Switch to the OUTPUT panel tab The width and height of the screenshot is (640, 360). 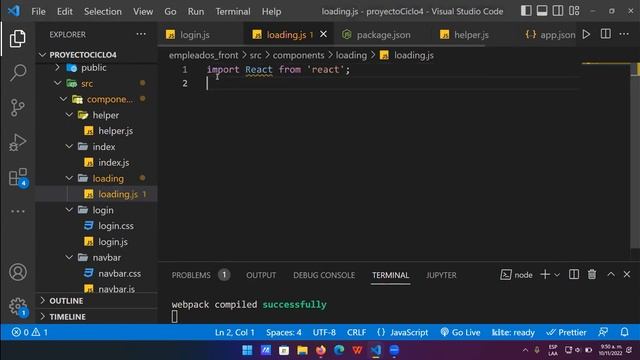(261, 275)
